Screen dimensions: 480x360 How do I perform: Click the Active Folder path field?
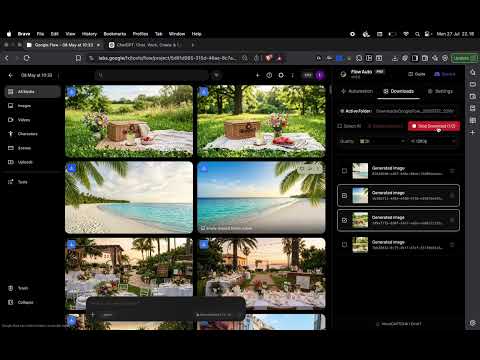[x=415, y=111]
